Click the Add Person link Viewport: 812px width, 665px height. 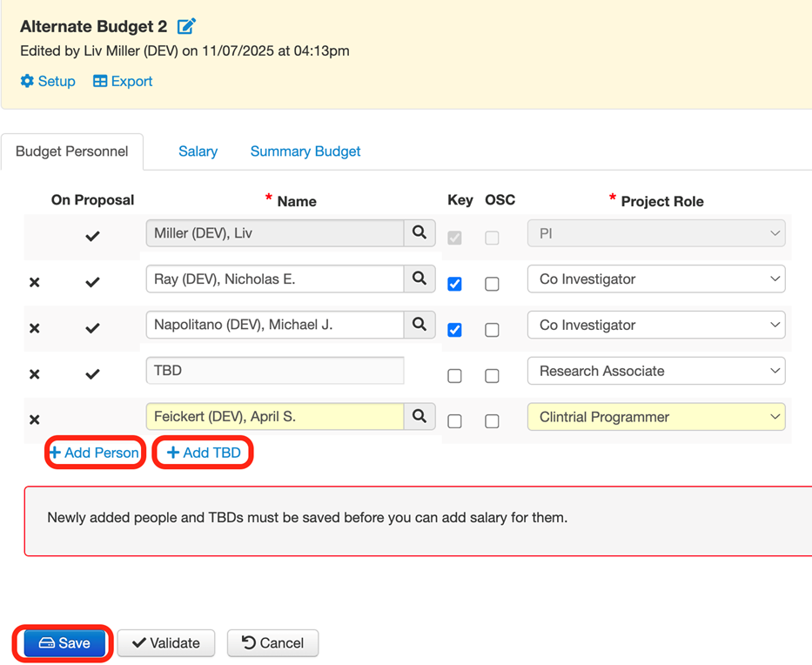pyautogui.click(x=94, y=453)
